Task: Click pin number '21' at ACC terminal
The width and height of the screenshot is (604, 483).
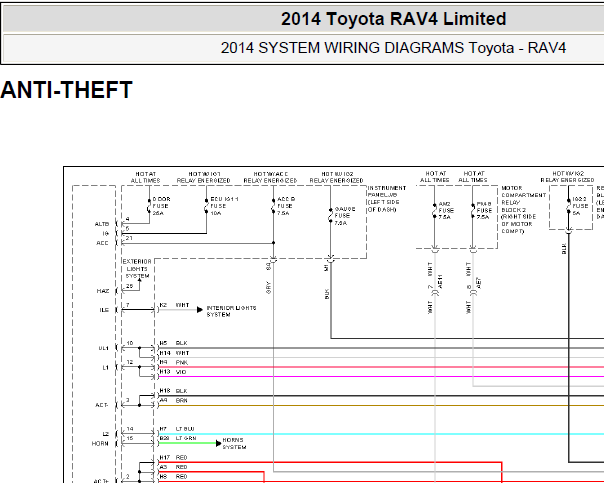Action: click(129, 238)
